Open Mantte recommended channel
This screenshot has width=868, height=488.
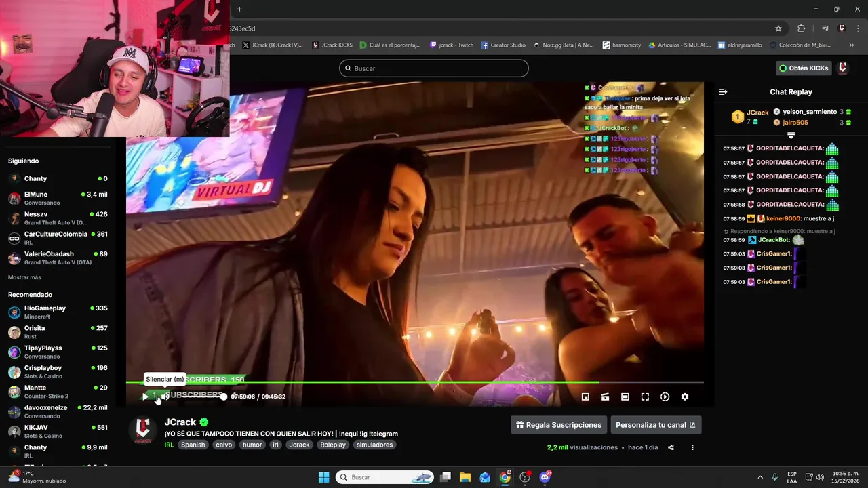click(58, 392)
